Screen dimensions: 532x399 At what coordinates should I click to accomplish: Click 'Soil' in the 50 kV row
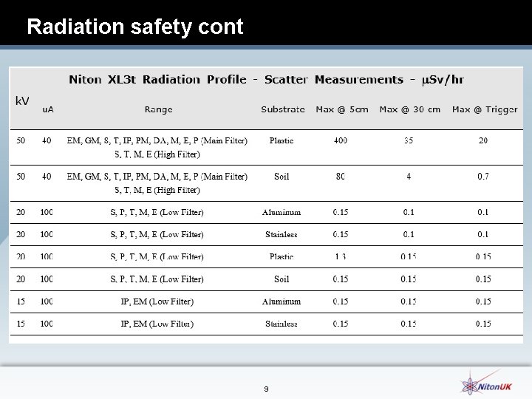tap(282, 177)
